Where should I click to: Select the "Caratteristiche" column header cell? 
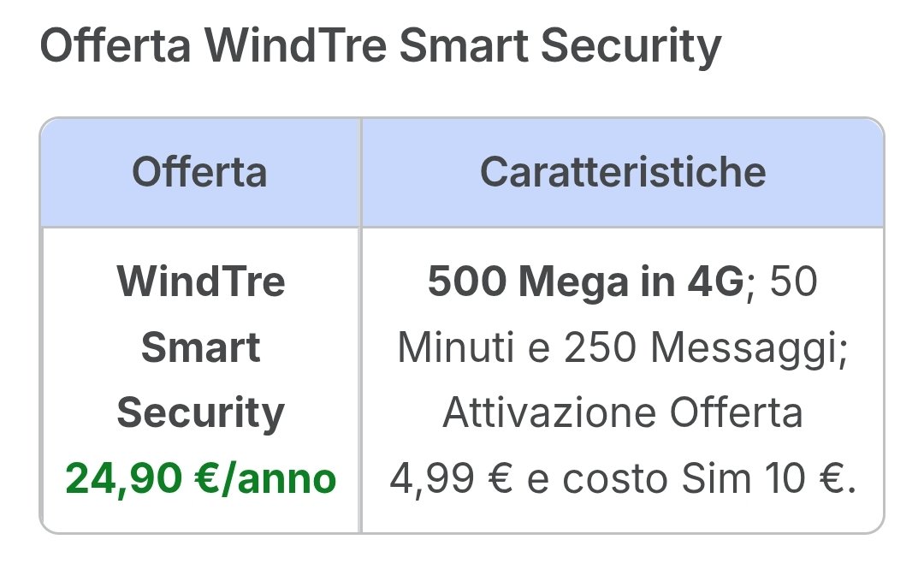(x=622, y=172)
